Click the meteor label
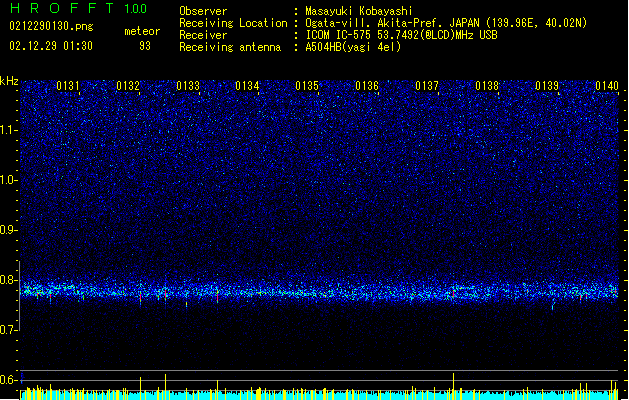Image resolution: width=629 pixels, height=400 pixels. (142, 31)
